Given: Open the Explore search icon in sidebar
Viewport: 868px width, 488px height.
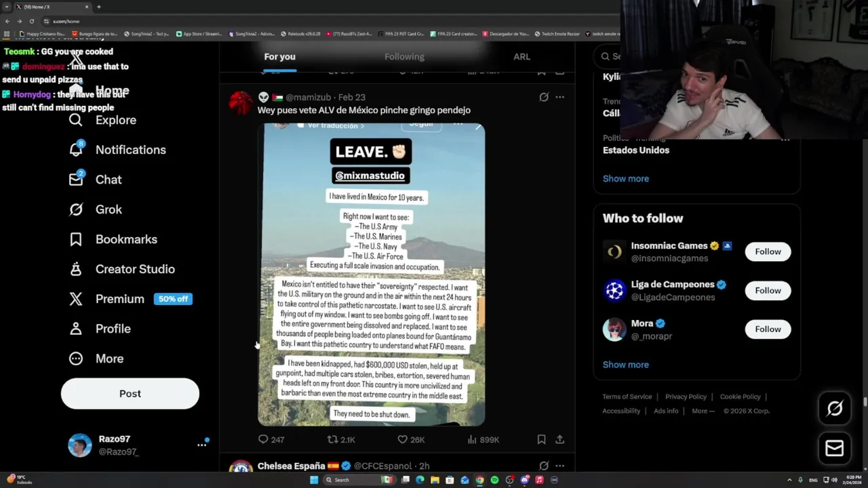Looking at the screenshot, I should [76, 120].
